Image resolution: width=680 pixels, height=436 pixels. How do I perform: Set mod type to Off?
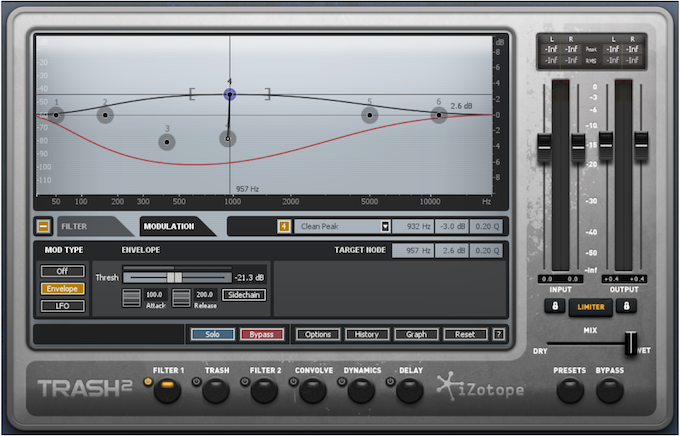(62, 271)
